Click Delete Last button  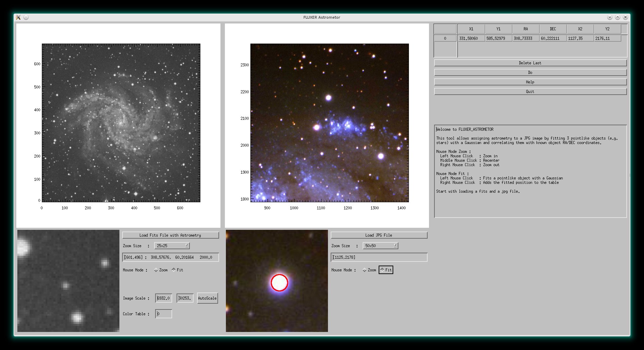pos(530,63)
